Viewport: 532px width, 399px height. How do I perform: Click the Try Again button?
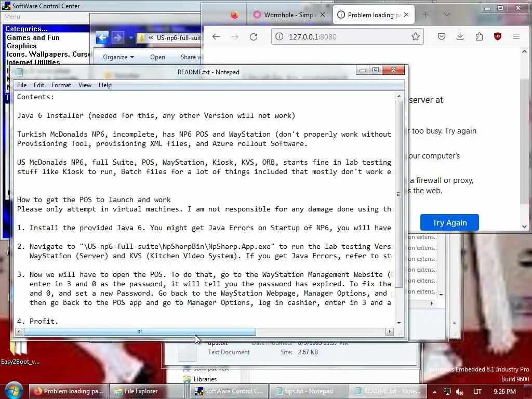click(449, 222)
